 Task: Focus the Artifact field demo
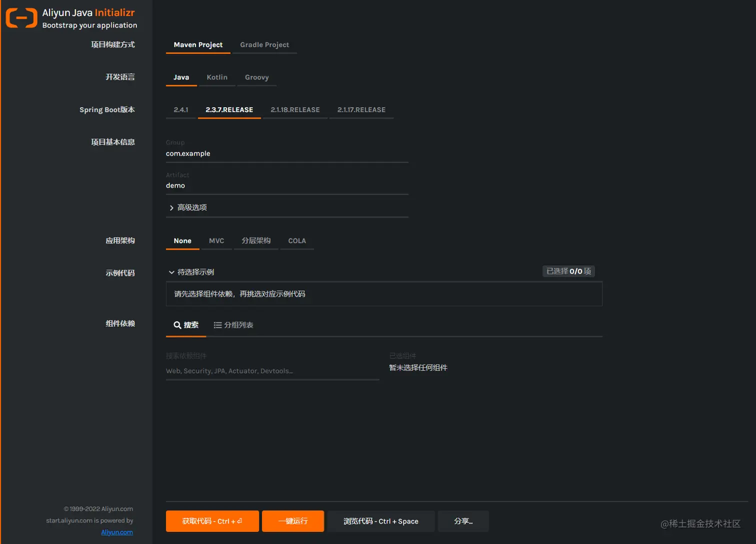[x=287, y=185]
